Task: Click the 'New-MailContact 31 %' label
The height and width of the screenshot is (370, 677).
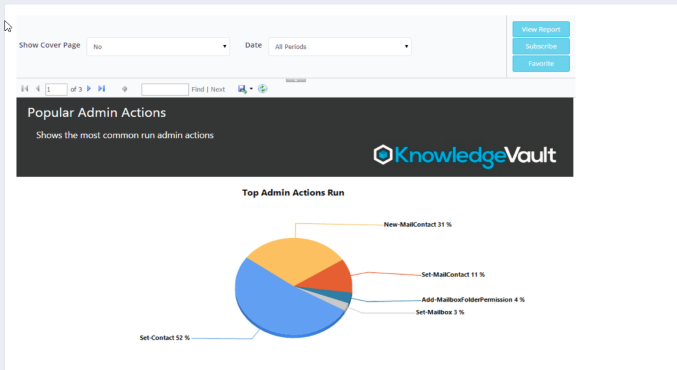Action: tap(418, 225)
